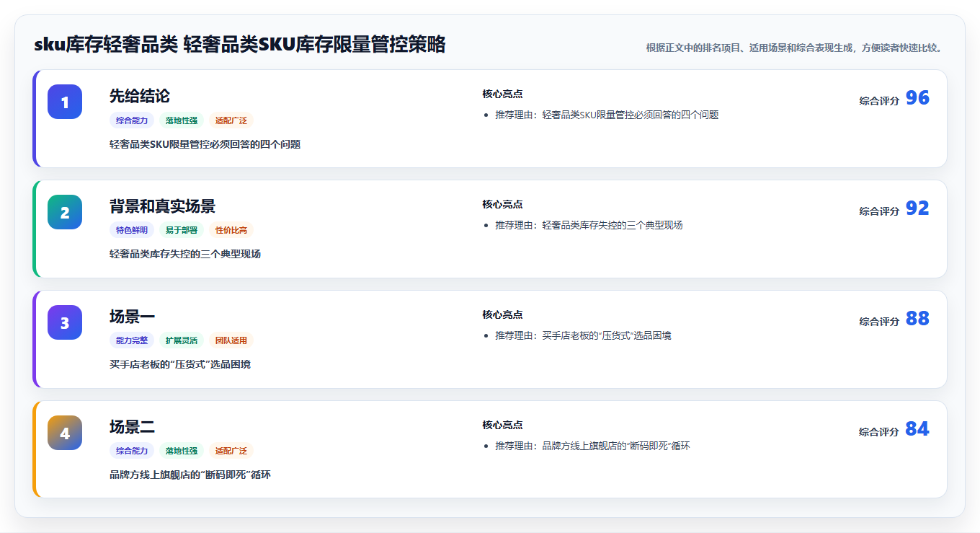
Task: Select the 特色鲜明 tag
Action: [x=132, y=230]
